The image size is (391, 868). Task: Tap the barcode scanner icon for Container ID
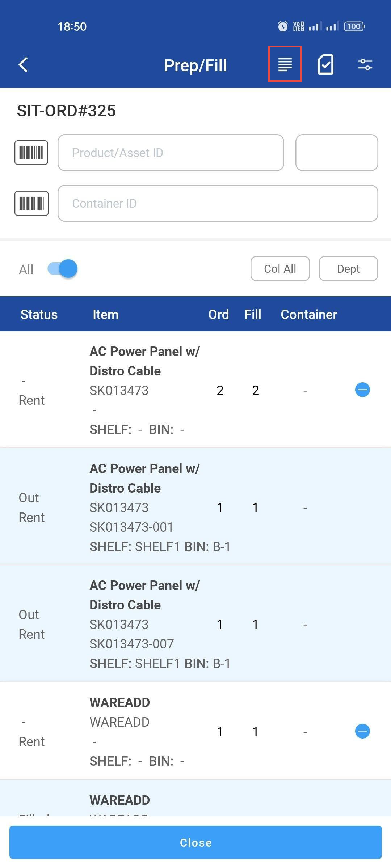(x=31, y=203)
